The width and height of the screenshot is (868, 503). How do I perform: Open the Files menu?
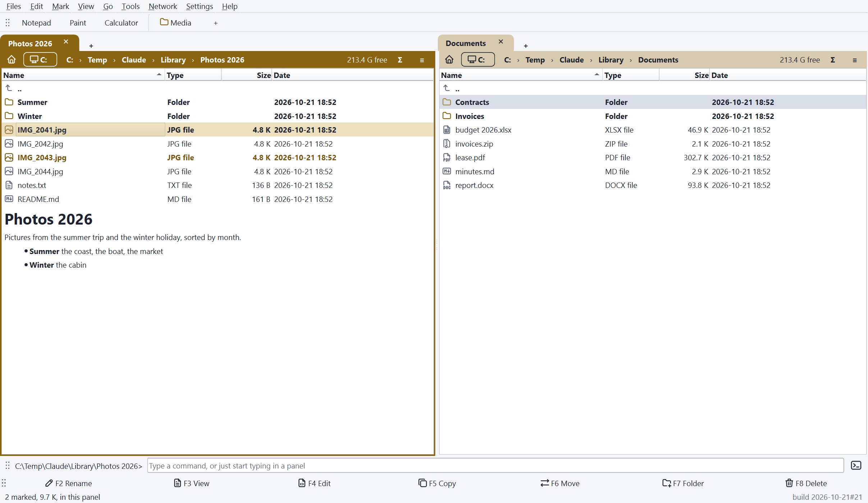click(14, 6)
